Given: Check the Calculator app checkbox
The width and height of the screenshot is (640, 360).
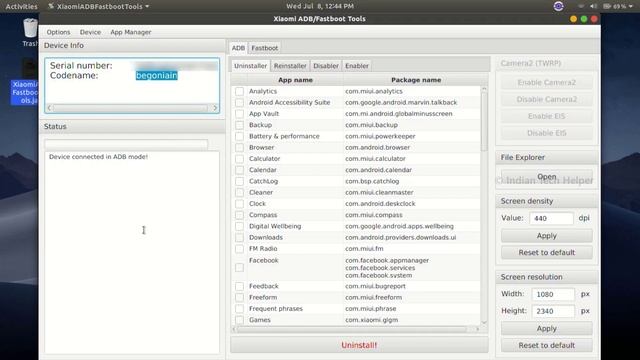Looking at the screenshot, I should [239, 159].
